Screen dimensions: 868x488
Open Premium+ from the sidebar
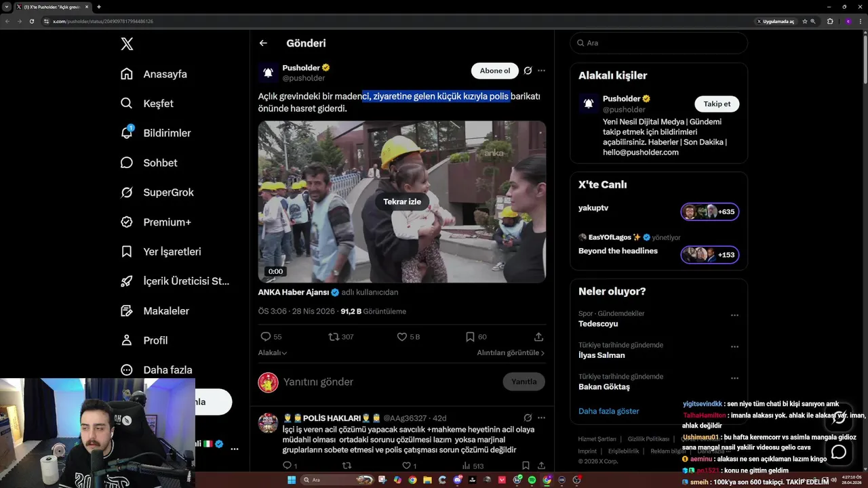tap(156, 222)
